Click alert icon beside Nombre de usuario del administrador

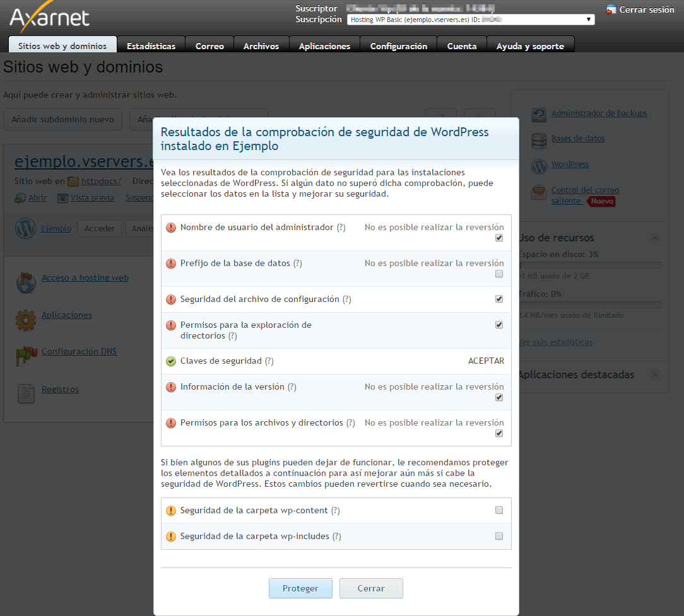tap(171, 228)
